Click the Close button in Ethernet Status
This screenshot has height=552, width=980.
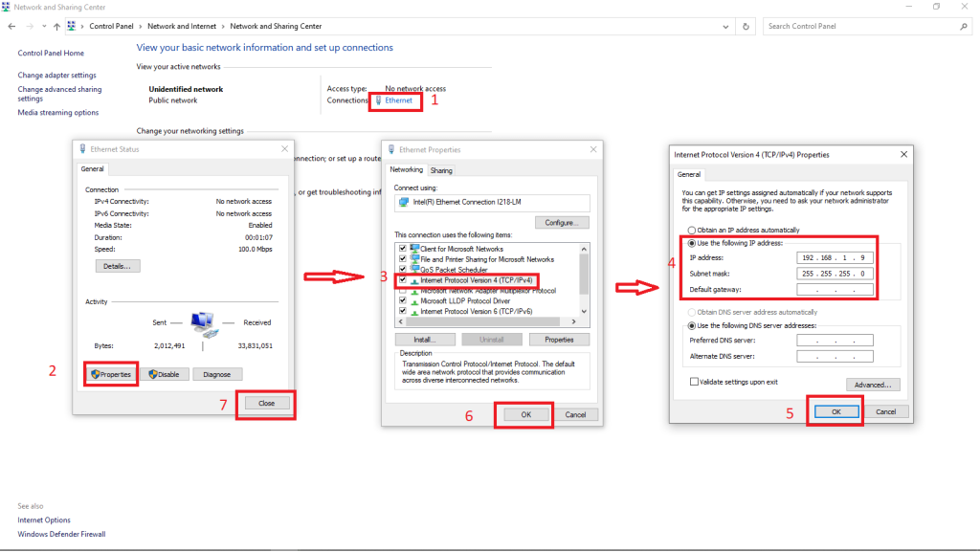tap(266, 404)
